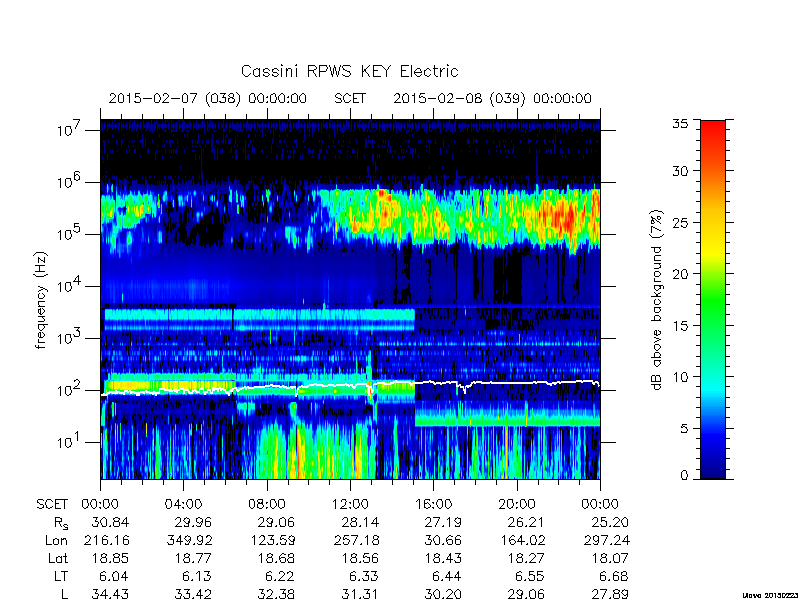Click the Rs value 28.14

tap(360, 522)
